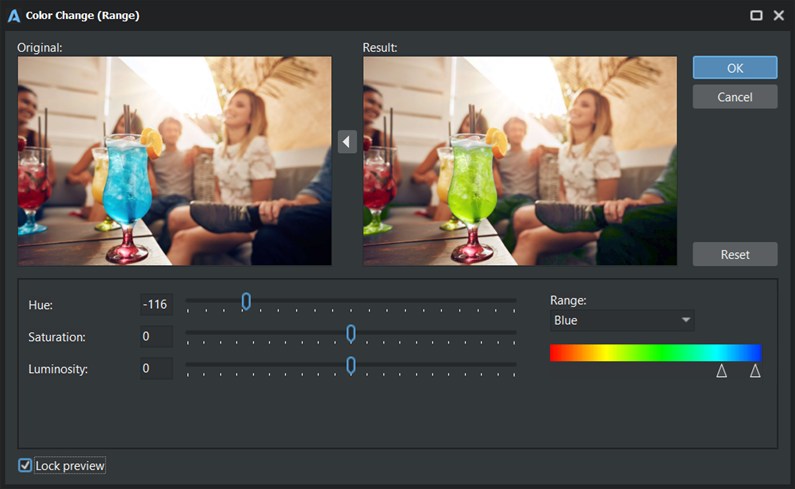The width and height of the screenshot is (795, 489).
Task: Click the Cancel button
Action: [735, 96]
